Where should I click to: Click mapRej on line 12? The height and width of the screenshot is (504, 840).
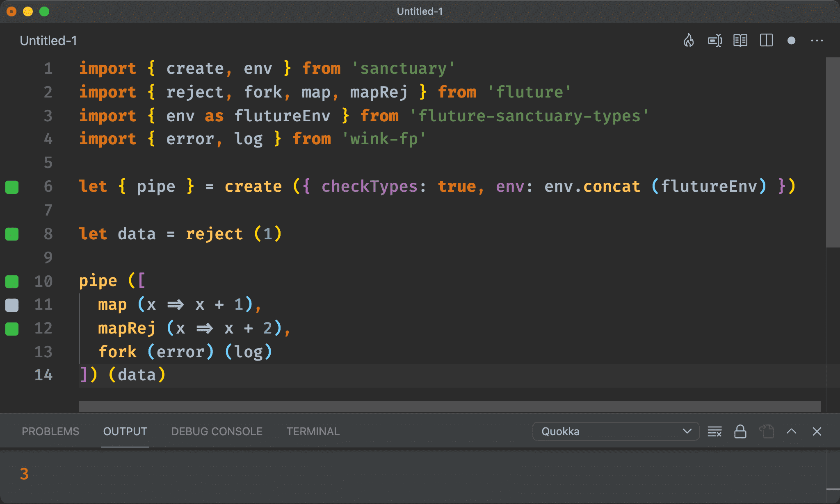tap(127, 328)
